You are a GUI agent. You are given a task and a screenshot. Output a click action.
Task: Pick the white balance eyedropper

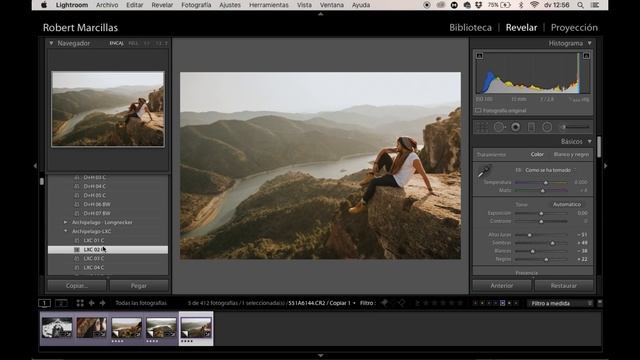pos(484,171)
